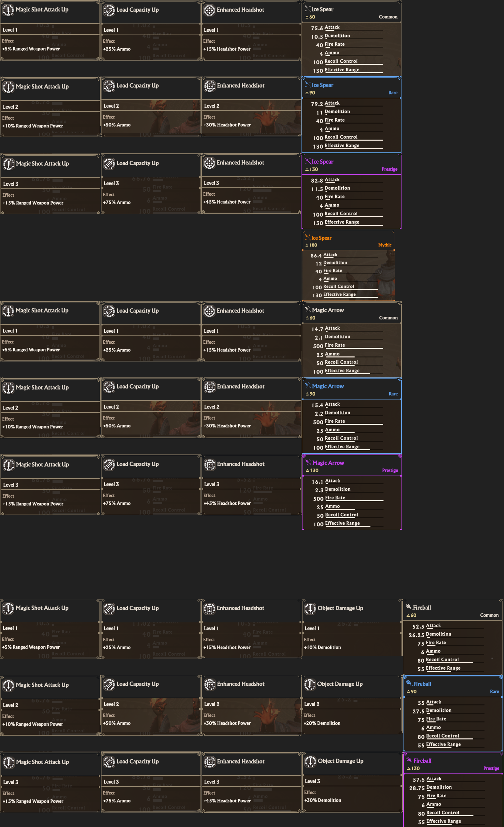Click the Fireball icon on Prestige card
The image size is (504, 827).
pyautogui.click(x=409, y=760)
